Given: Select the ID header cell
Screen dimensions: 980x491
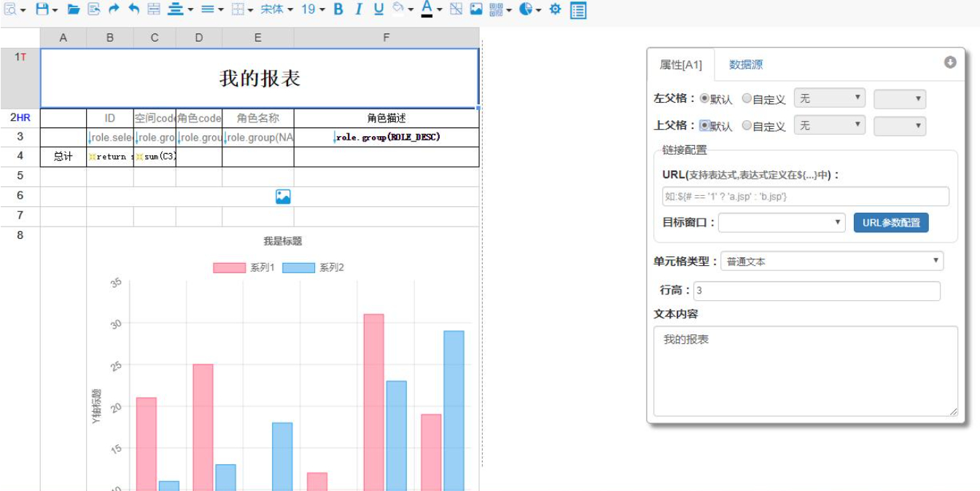Looking at the screenshot, I should coord(110,118).
